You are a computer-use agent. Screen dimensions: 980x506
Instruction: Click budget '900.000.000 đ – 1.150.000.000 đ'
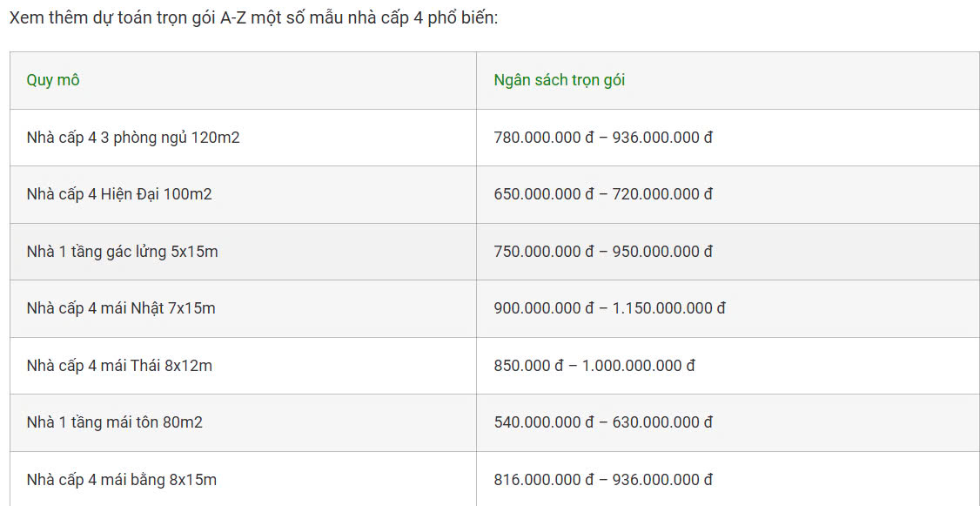click(x=609, y=308)
